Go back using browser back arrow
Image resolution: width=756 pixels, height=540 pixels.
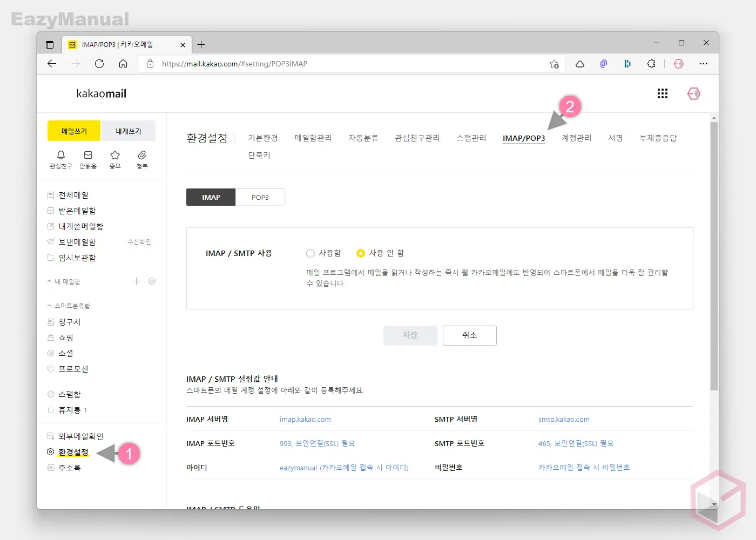pyautogui.click(x=52, y=64)
